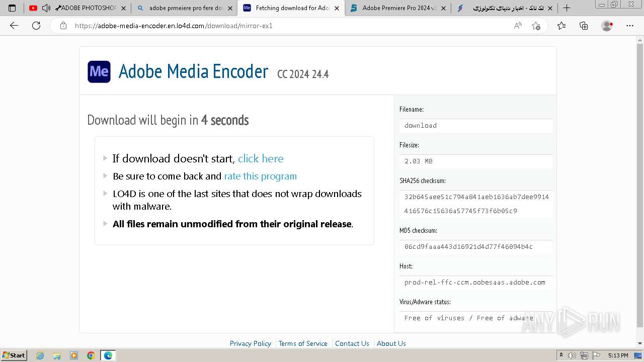Select the Filename field value 'download'
This screenshot has width=644, height=362.
pyautogui.click(x=476, y=126)
